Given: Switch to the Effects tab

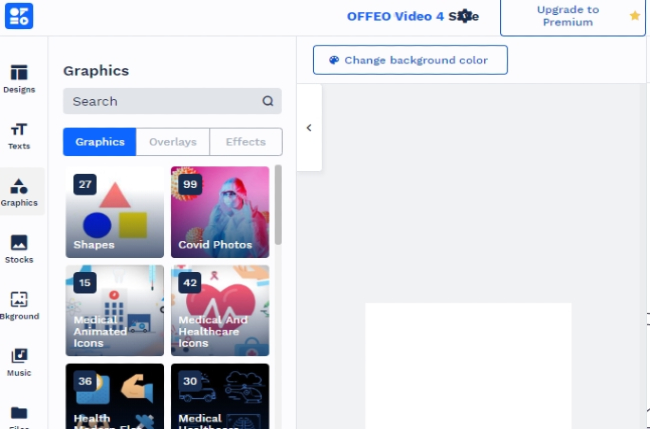Looking at the screenshot, I should [x=246, y=142].
